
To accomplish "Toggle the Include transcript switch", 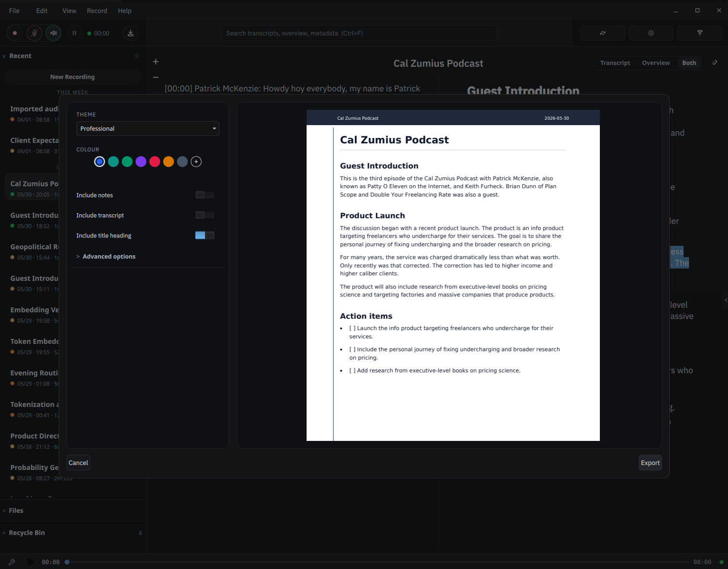I will [x=205, y=215].
